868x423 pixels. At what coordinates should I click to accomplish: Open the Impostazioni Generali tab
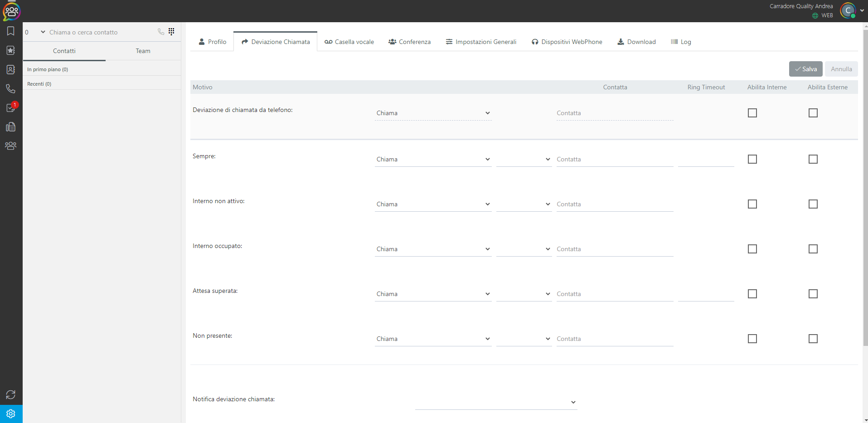pyautogui.click(x=481, y=42)
